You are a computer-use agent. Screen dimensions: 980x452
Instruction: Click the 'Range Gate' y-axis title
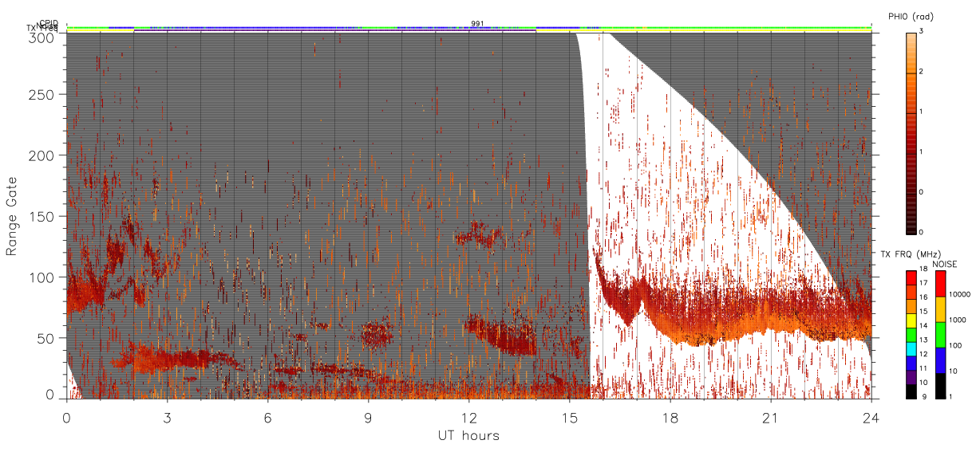click(x=12, y=216)
